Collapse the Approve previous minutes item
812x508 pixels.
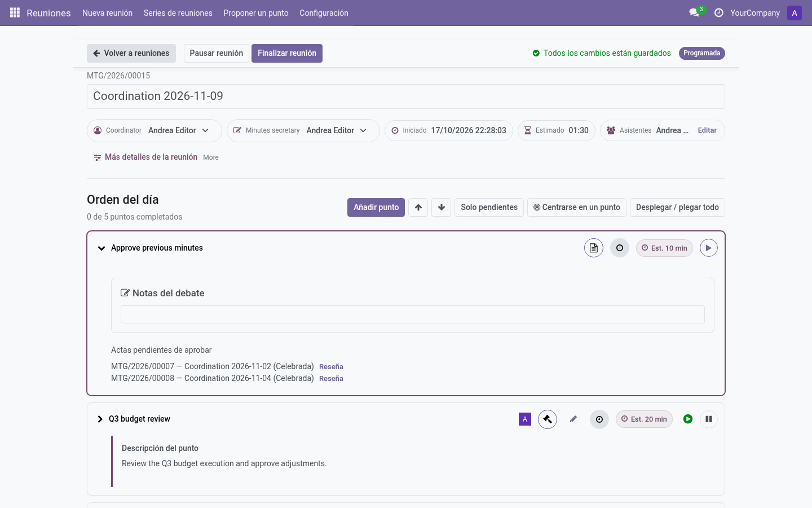tap(101, 248)
